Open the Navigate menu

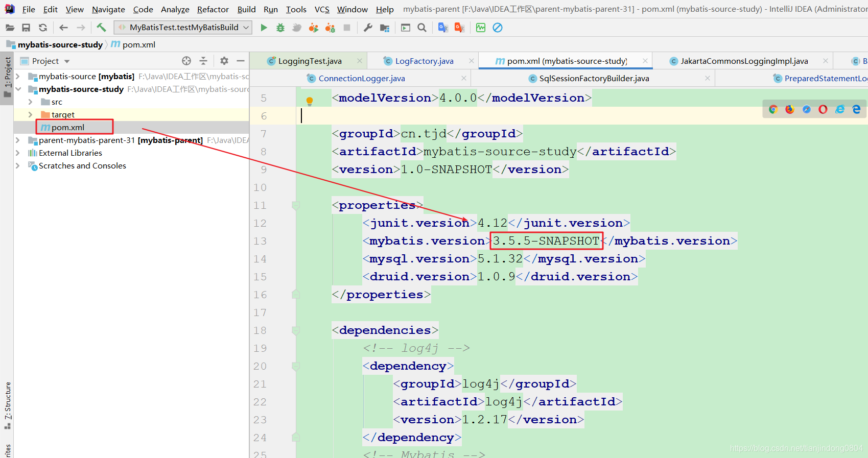coord(108,9)
